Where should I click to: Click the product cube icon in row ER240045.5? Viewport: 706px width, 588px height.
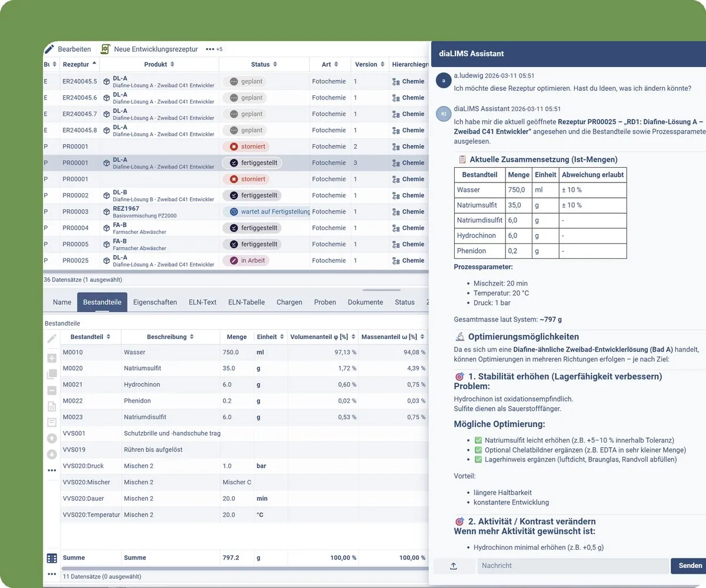pyautogui.click(x=106, y=81)
